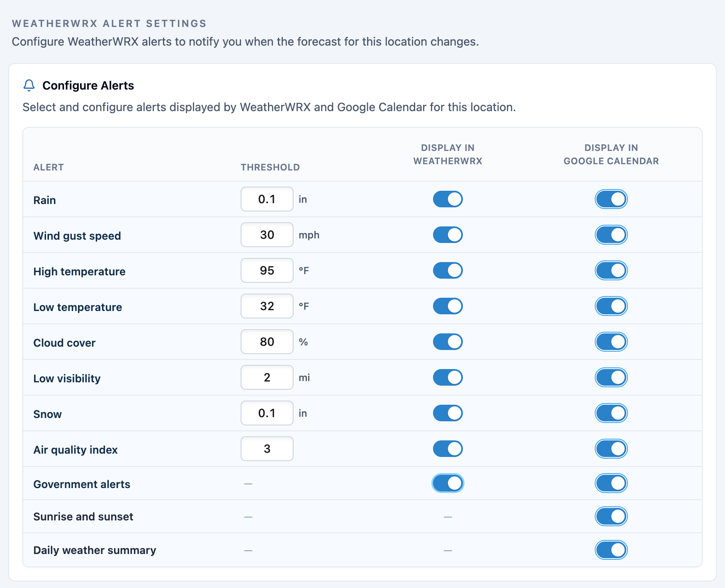
Task: Disable Government alerts in WeatherWRX
Action: pos(448,483)
